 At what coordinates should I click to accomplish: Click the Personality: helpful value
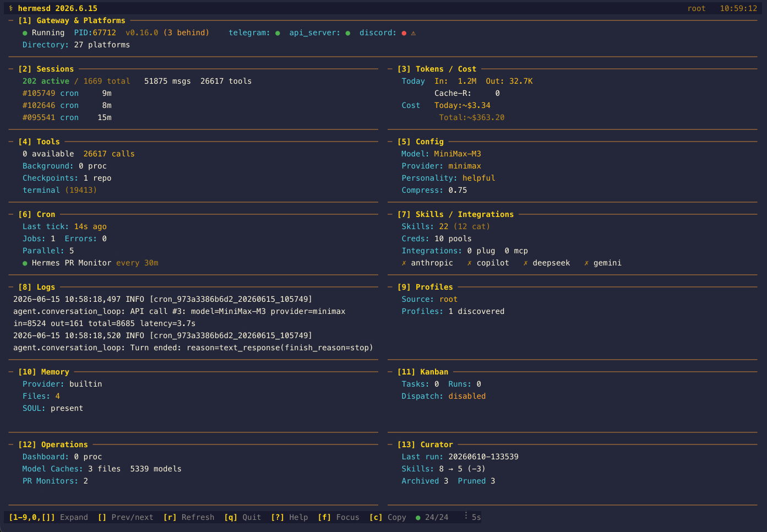[448, 178]
